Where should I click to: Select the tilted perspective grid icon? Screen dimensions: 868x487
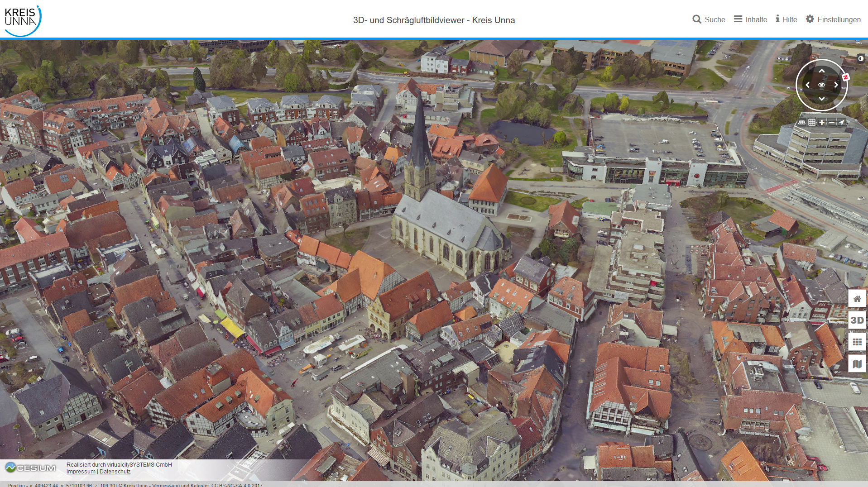[802, 122]
